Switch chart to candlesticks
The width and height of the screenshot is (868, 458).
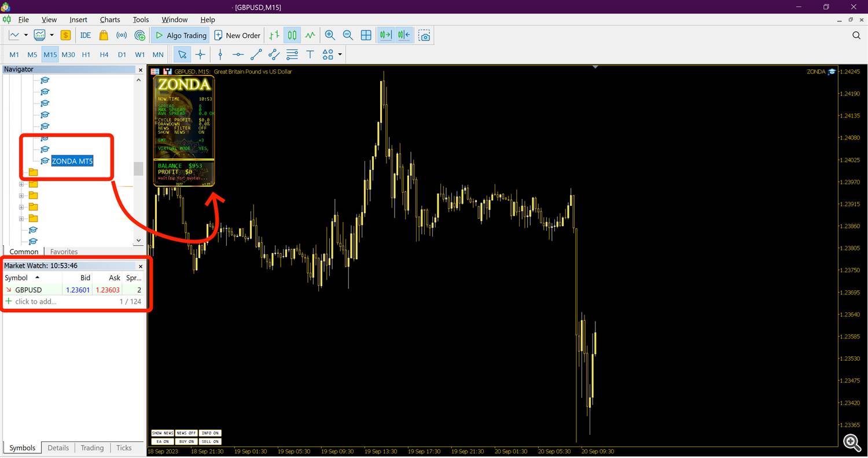pos(292,35)
